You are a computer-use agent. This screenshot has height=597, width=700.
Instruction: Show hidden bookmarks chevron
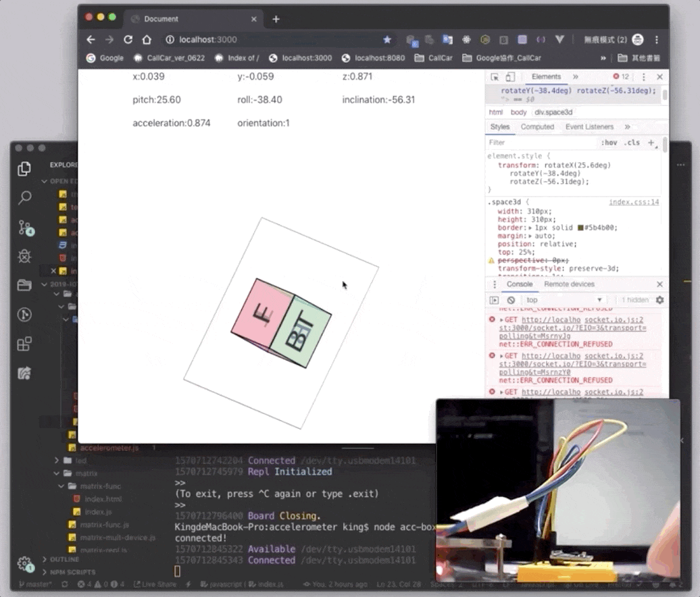[x=603, y=58]
